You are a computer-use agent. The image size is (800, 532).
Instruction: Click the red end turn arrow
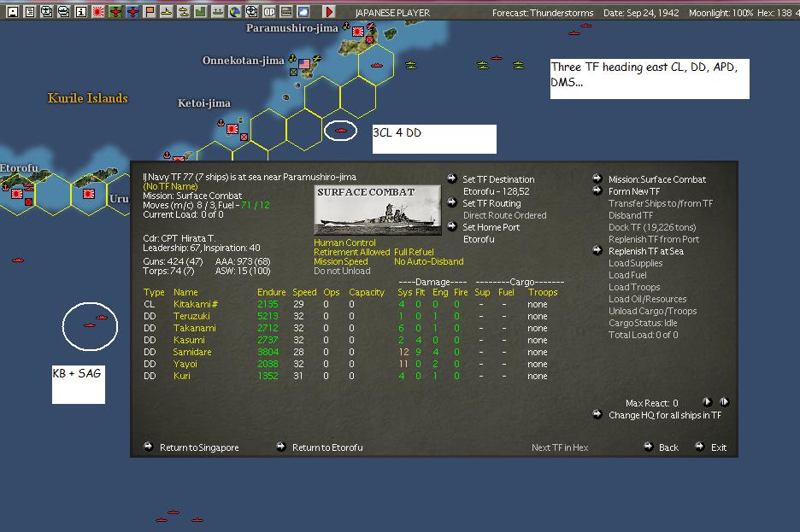coord(329,11)
